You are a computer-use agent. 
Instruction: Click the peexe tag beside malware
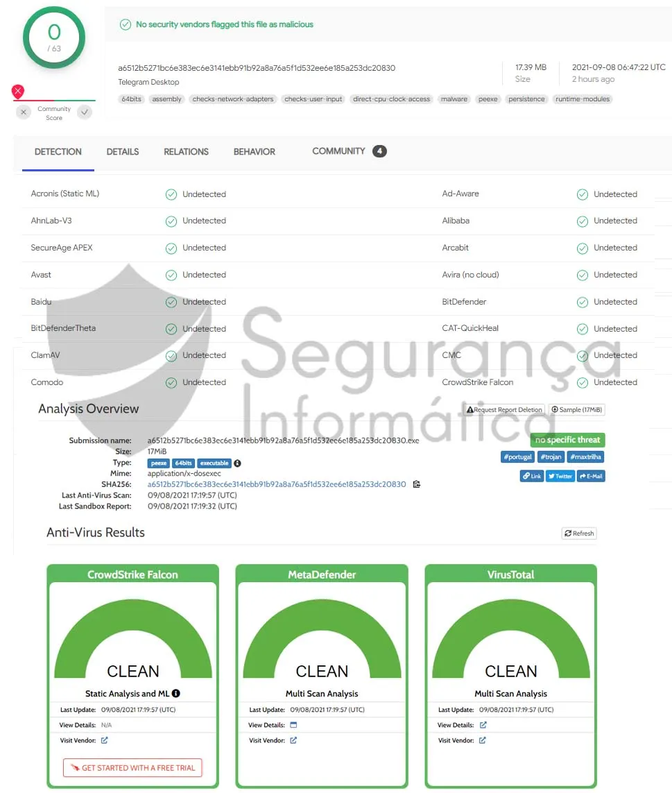[488, 99]
